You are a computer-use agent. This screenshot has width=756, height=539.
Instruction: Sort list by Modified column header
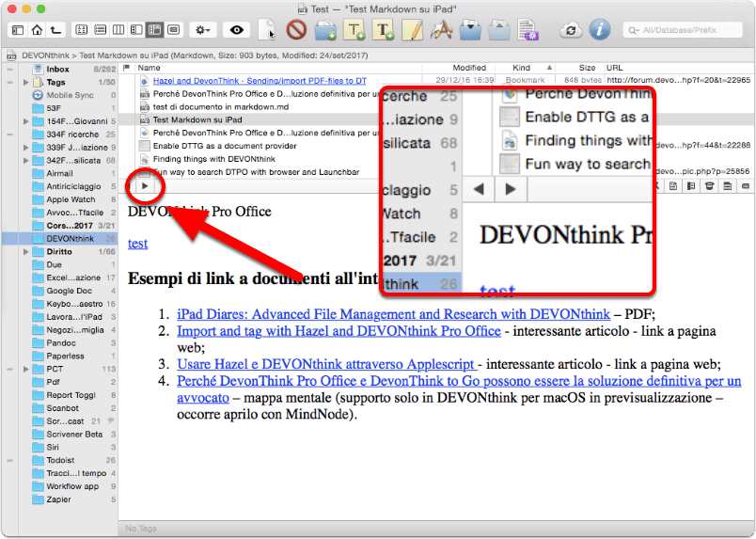tap(469, 68)
